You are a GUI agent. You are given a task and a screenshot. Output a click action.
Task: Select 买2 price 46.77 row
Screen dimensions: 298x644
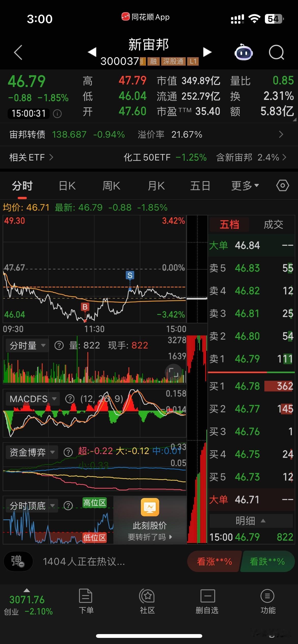click(x=251, y=409)
